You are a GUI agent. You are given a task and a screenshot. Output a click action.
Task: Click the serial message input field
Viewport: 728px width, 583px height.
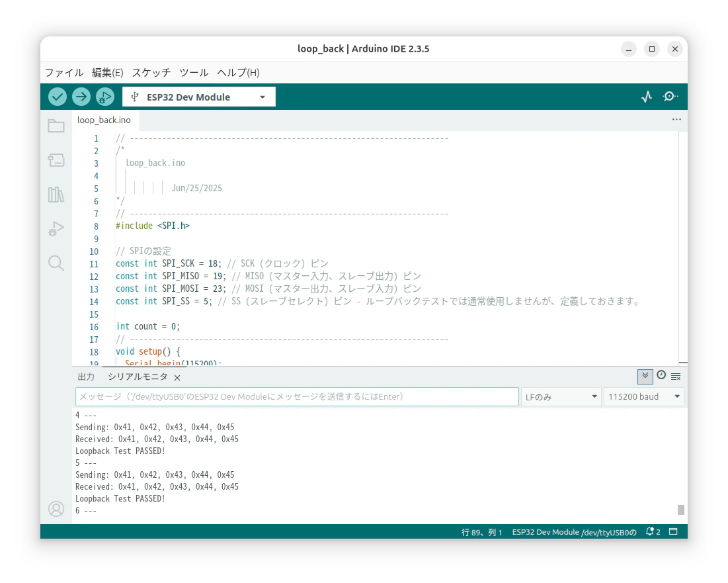[297, 397]
